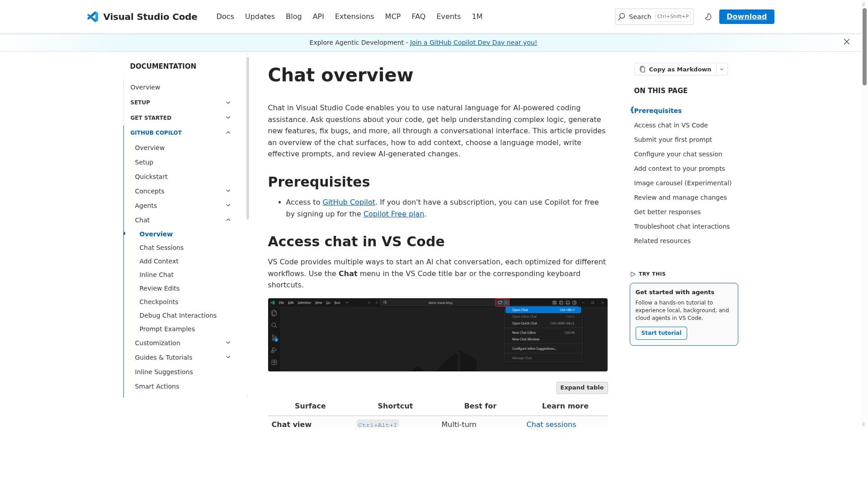Open the VS Code chat menu screenshot
The width and height of the screenshot is (868, 488).
[x=438, y=335]
